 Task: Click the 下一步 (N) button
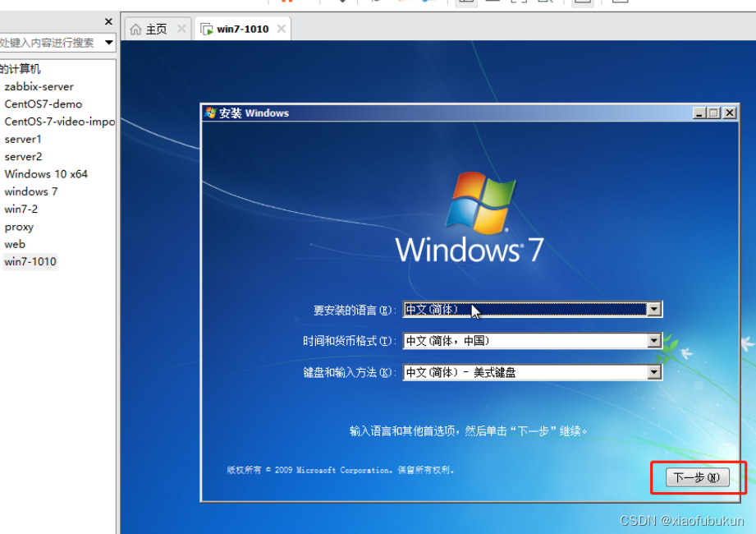coord(697,477)
